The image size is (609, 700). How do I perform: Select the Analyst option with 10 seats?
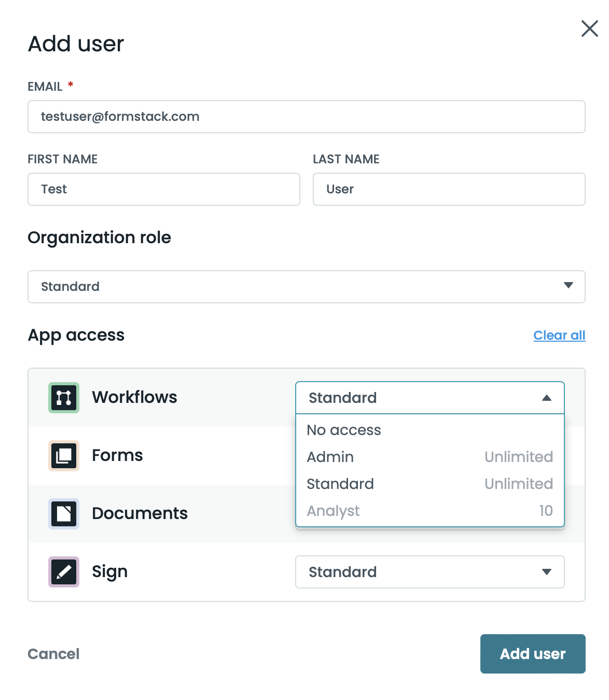click(333, 511)
